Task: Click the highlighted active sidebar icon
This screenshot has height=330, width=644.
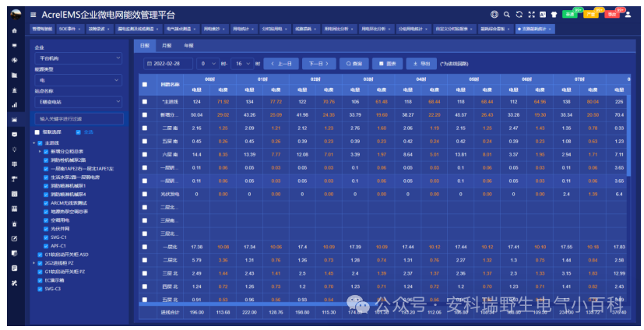Action: [14, 119]
